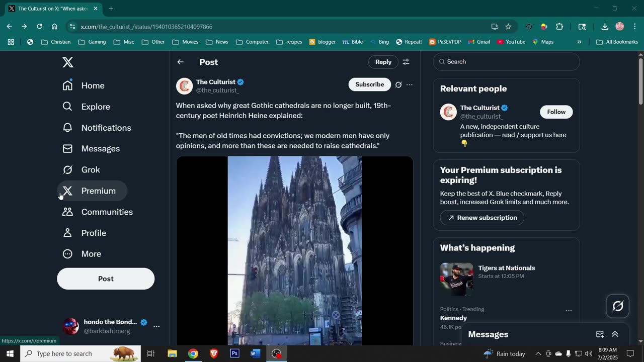Image resolution: width=644 pixels, height=362 pixels.
Task: Click the browser home button
Action: click(x=54, y=27)
